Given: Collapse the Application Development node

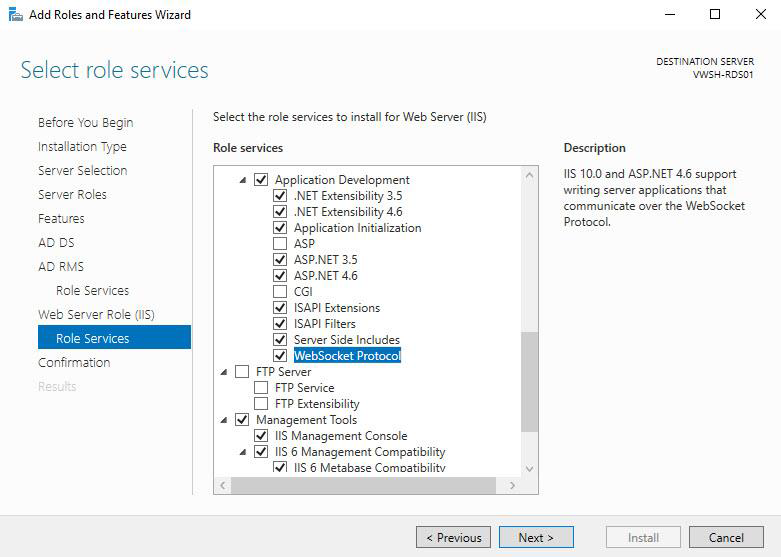Looking at the screenshot, I should click(x=243, y=180).
